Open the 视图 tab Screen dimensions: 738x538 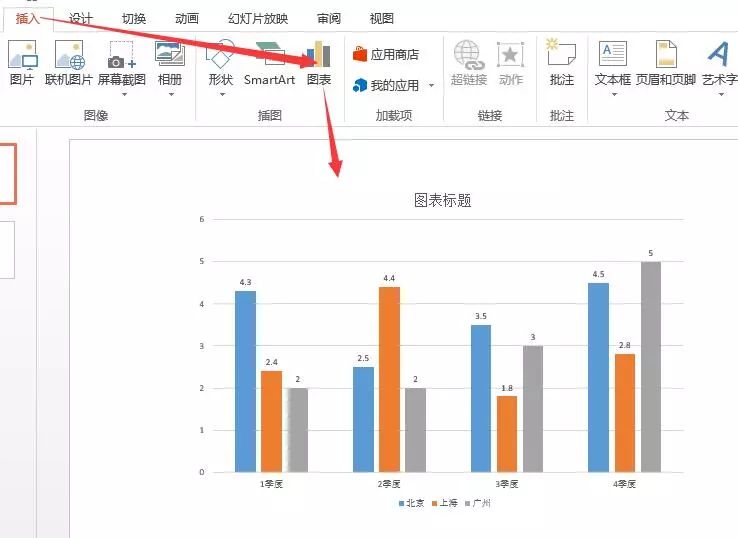[x=381, y=19]
